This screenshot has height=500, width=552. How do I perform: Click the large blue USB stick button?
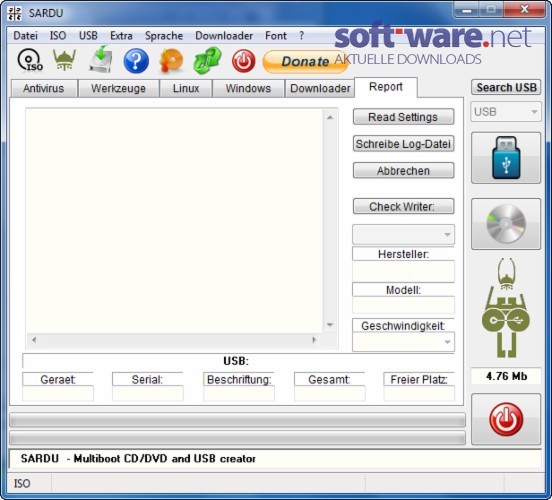pos(506,158)
